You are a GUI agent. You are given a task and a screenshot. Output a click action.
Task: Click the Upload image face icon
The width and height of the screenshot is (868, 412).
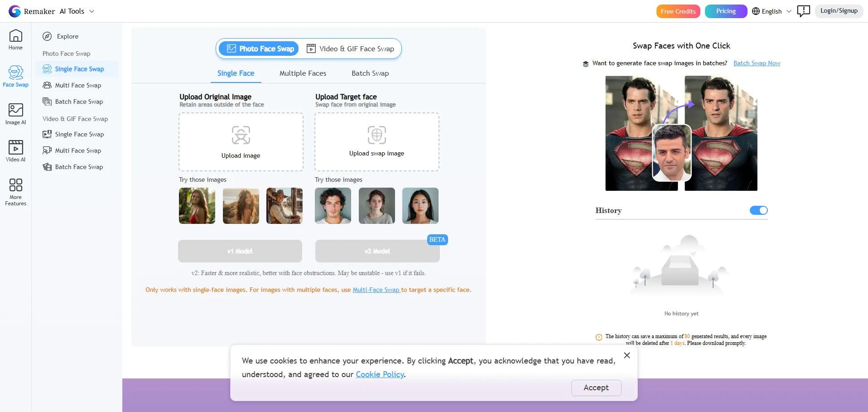point(241,135)
